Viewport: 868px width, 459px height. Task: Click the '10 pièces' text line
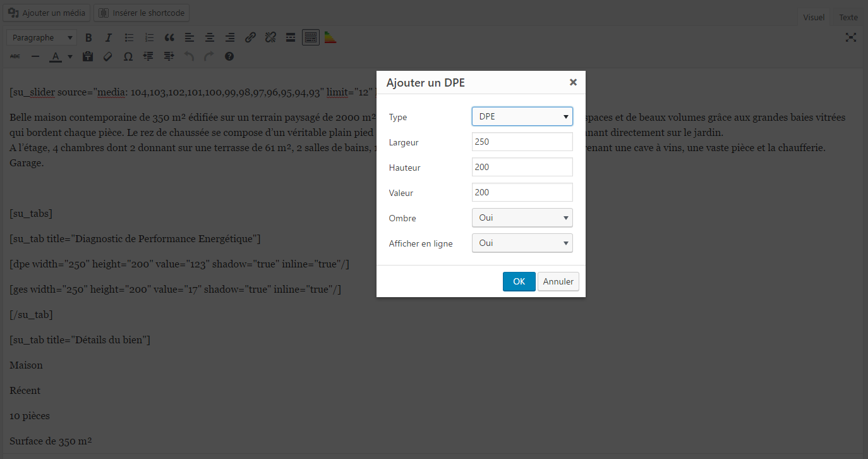tap(30, 415)
